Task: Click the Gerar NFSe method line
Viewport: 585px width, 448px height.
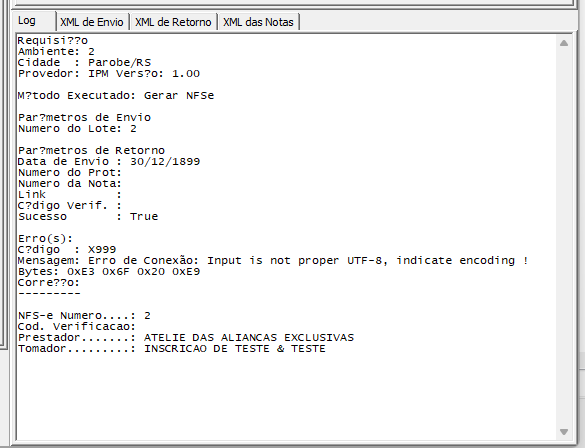Action: pyautogui.click(x=116, y=95)
